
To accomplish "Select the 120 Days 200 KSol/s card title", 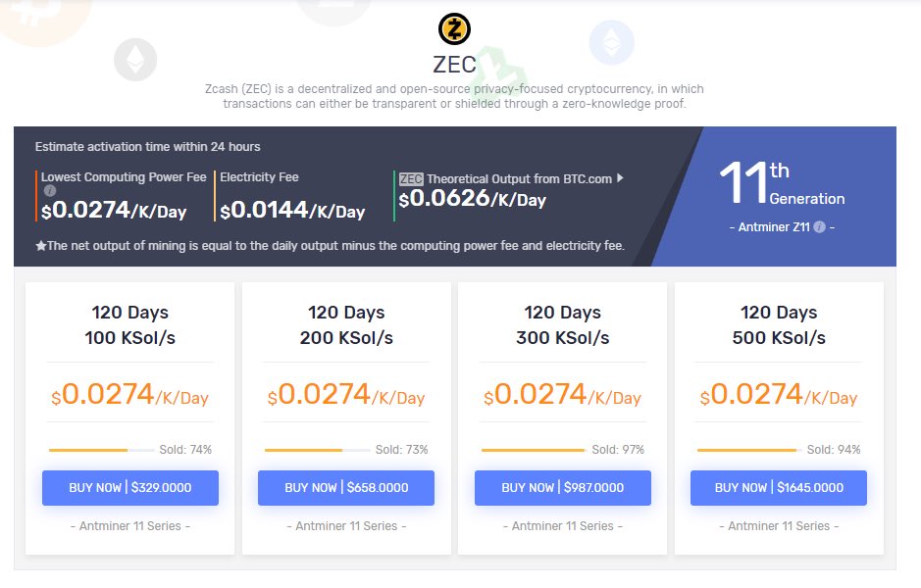I will click(x=346, y=325).
